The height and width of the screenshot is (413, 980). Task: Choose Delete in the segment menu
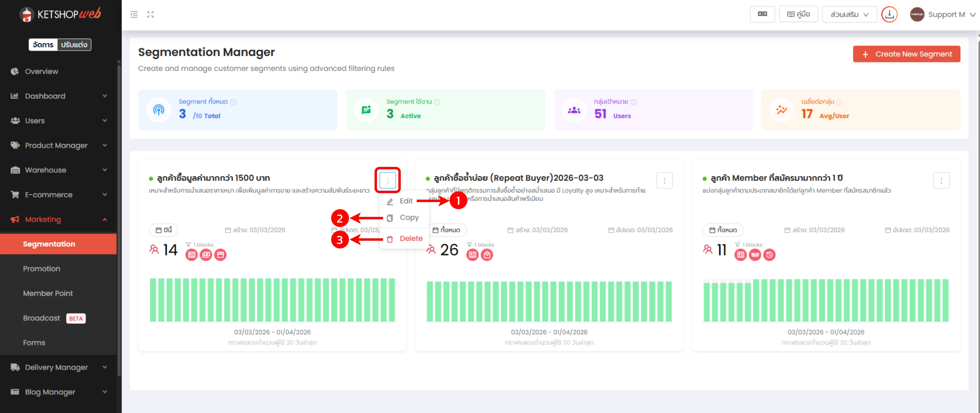pyautogui.click(x=411, y=238)
